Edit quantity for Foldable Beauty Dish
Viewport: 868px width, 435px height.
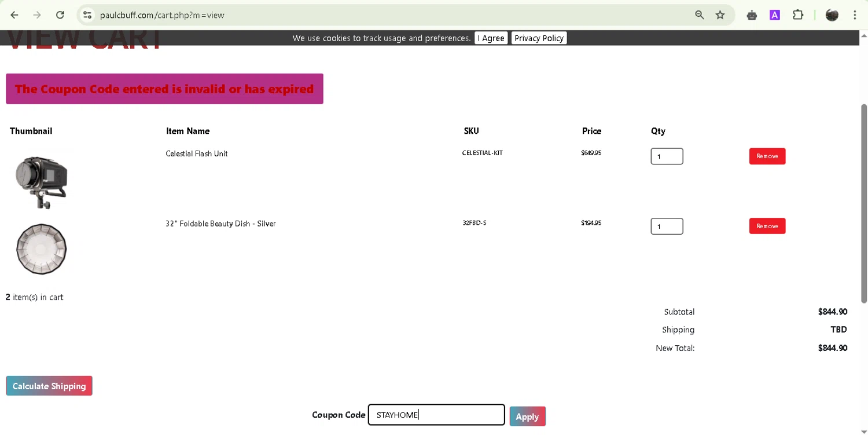point(667,226)
